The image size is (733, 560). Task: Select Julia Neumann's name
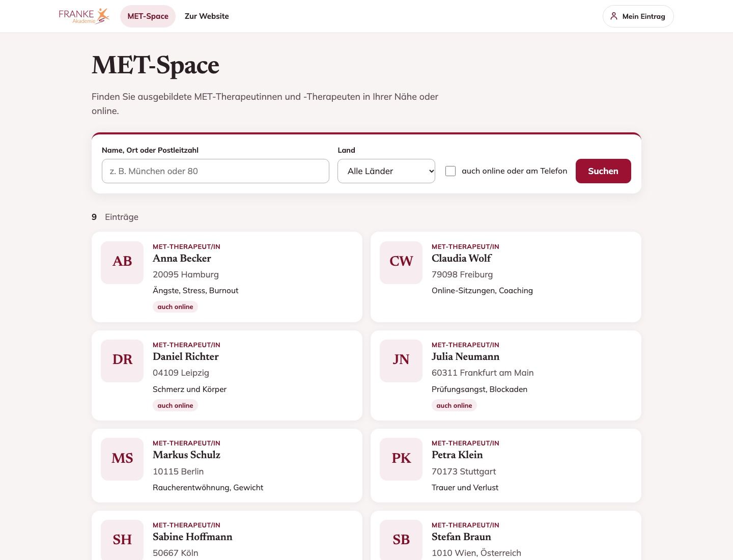[465, 357]
